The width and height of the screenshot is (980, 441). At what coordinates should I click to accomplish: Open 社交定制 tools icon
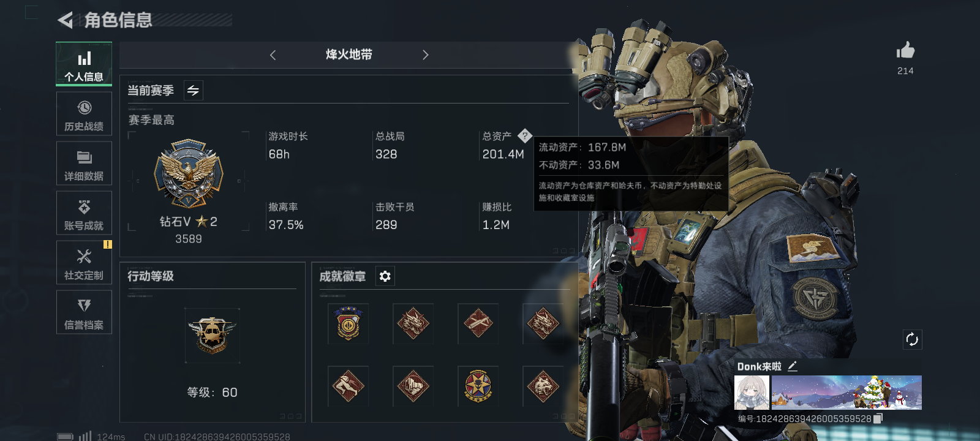click(x=85, y=257)
